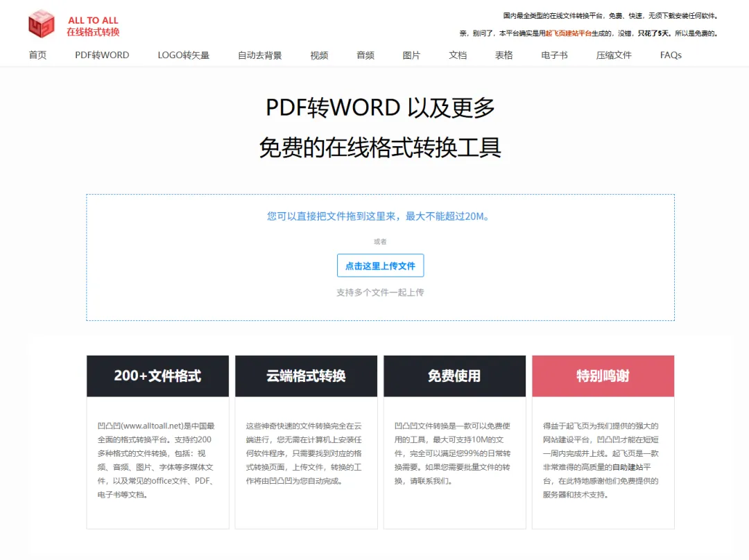Click the www.alltoall.net description paragraph
The width and height of the screenshot is (749, 560).
[156, 460]
